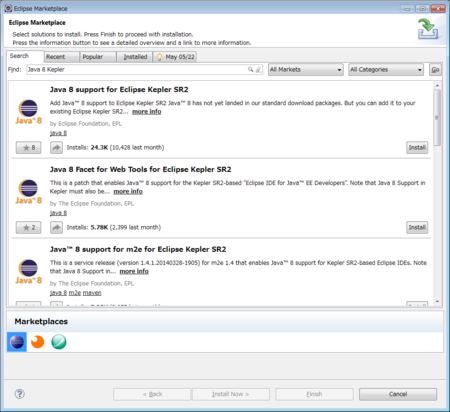Open the All Markets dropdown

[x=306, y=70]
